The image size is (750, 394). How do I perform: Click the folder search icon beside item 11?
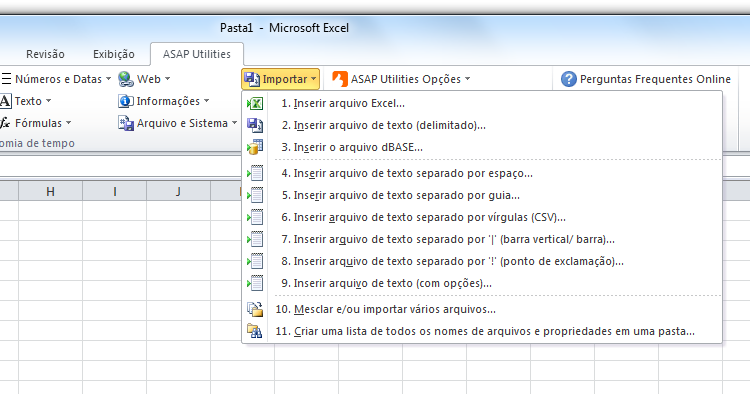[255, 331]
